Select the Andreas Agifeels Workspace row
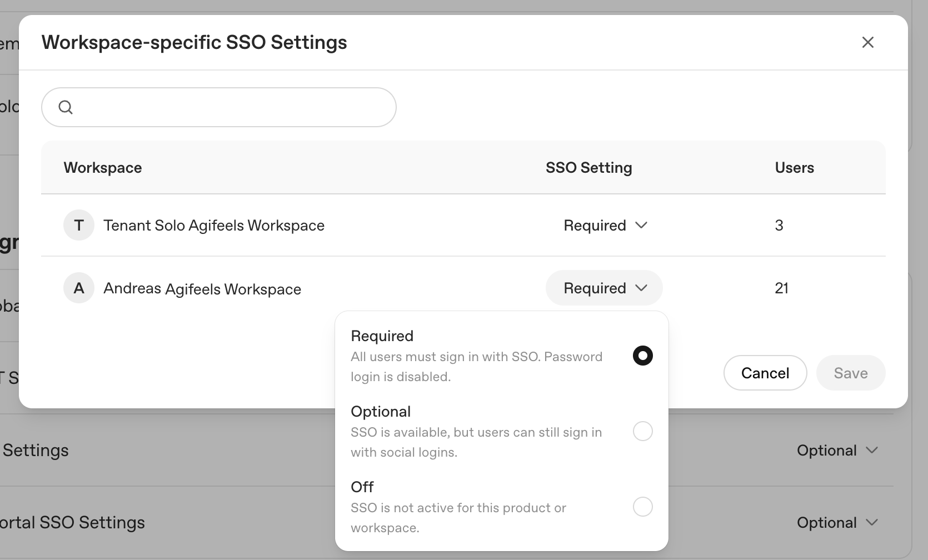928x560 pixels. point(202,288)
